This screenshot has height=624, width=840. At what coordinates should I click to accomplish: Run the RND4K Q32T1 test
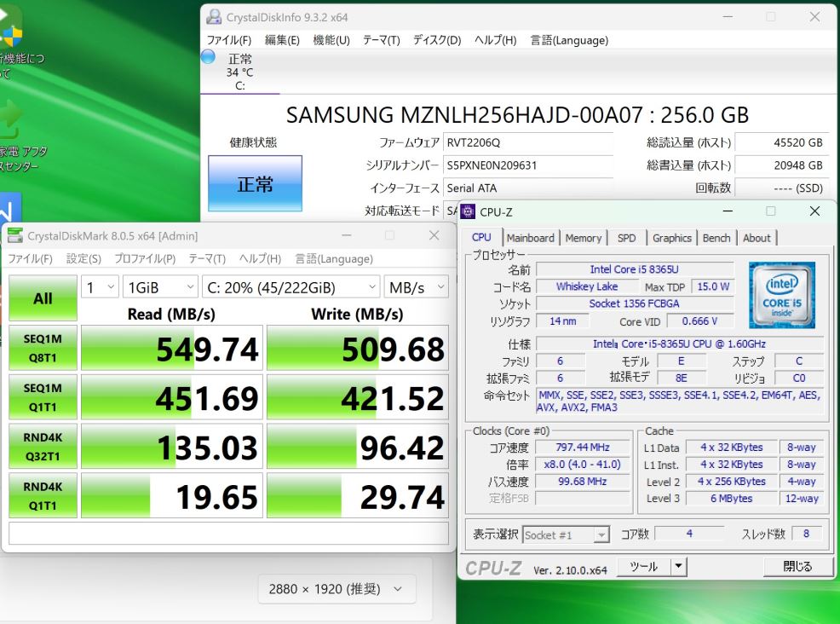tap(43, 447)
